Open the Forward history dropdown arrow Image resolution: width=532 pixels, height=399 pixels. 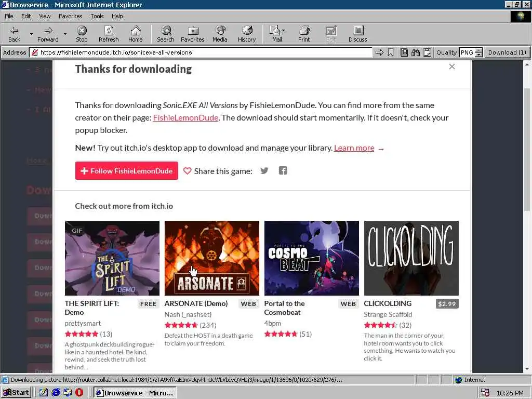[65, 34]
